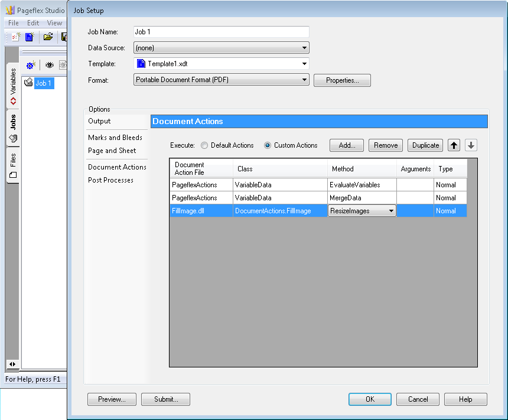Open the Marks and Bleeds options
The image size is (508, 420).
(x=115, y=138)
